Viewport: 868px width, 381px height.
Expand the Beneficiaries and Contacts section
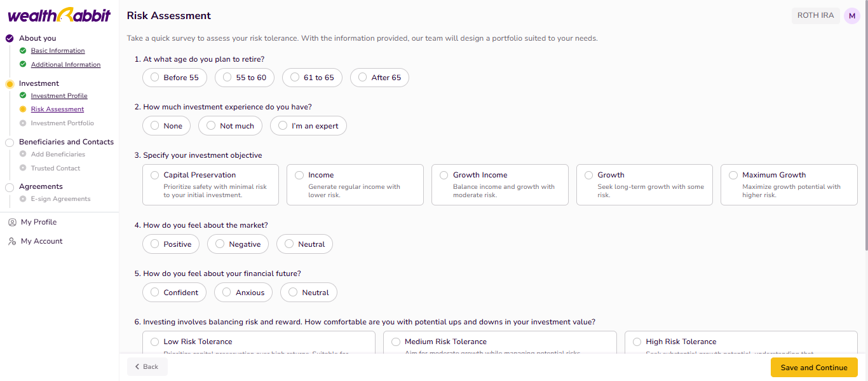[66, 142]
